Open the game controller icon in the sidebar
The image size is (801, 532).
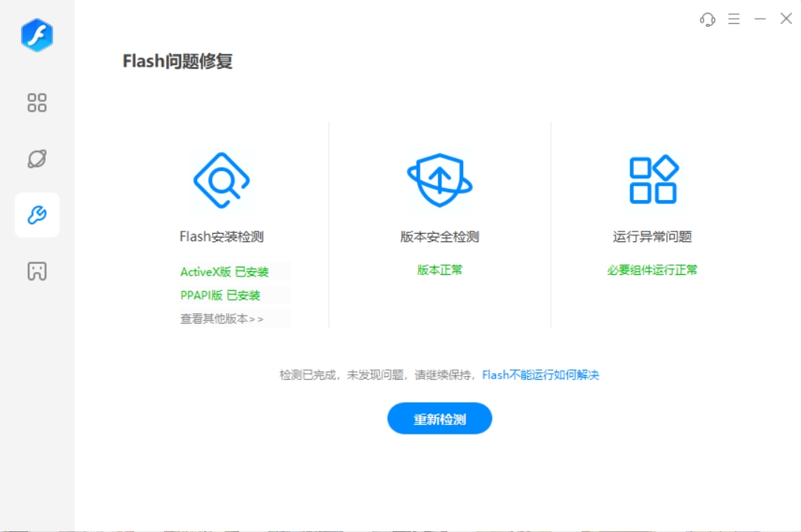[37, 270]
